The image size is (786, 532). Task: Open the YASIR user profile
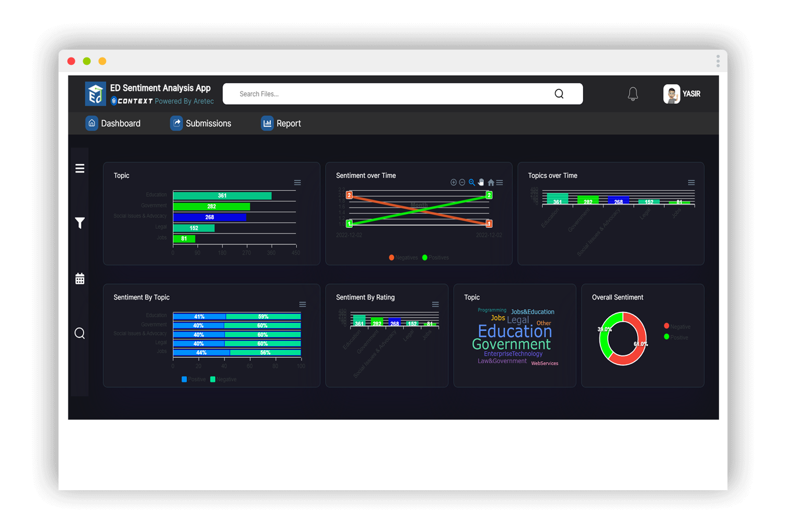[x=682, y=94]
